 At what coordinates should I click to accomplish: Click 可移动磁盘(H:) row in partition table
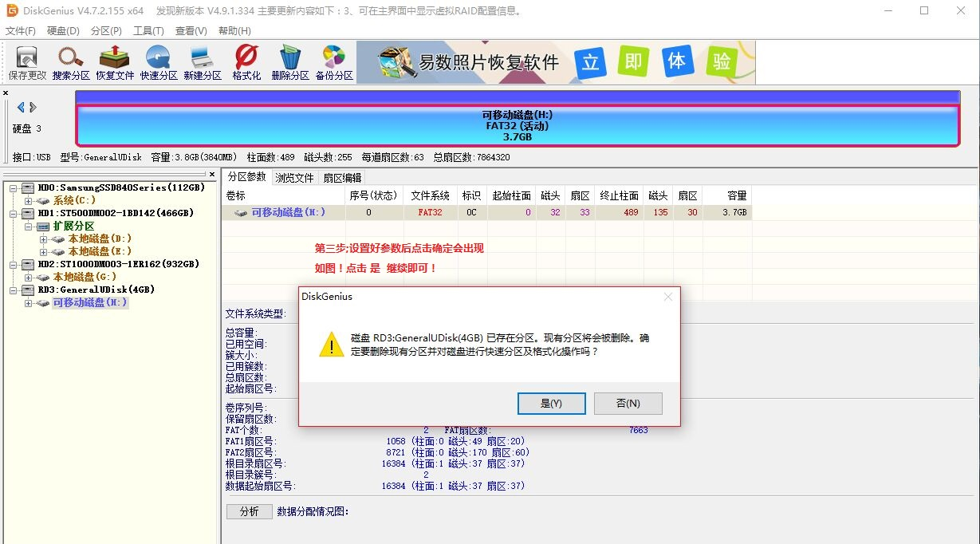click(x=486, y=213)
